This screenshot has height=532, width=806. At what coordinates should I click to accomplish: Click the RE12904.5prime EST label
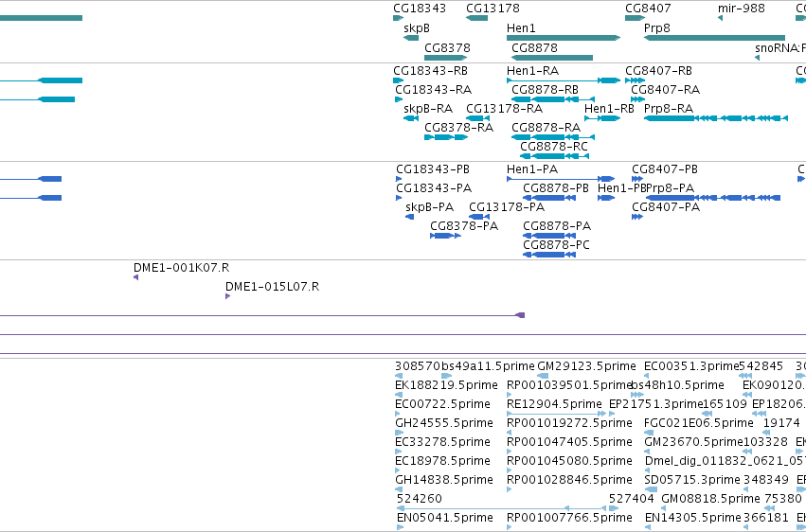click(x=554, y=404)
